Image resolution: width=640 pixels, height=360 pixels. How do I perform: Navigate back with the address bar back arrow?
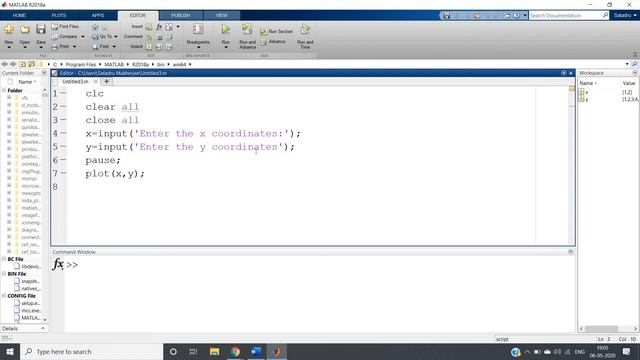pyautogui.click(x=4, y=64)
